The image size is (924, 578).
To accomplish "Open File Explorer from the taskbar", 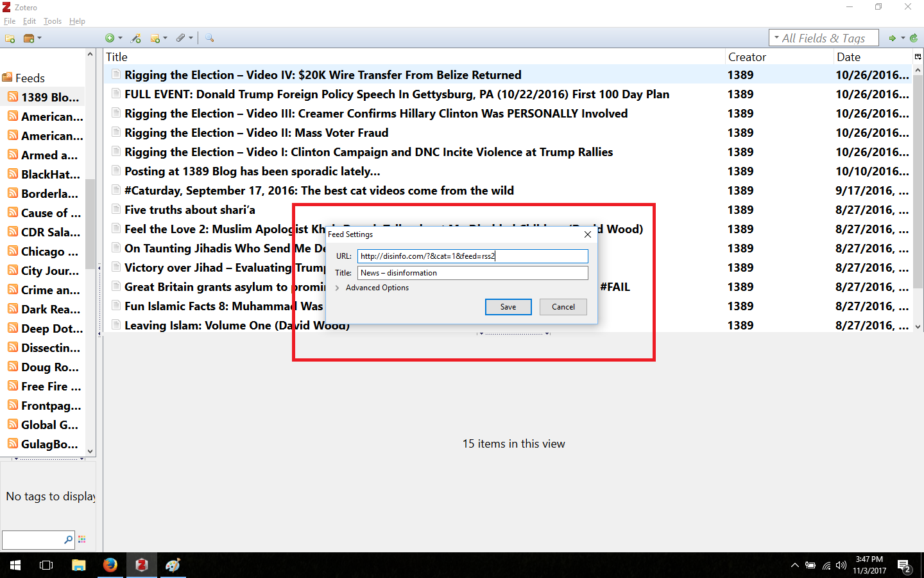I will [78, 565].
